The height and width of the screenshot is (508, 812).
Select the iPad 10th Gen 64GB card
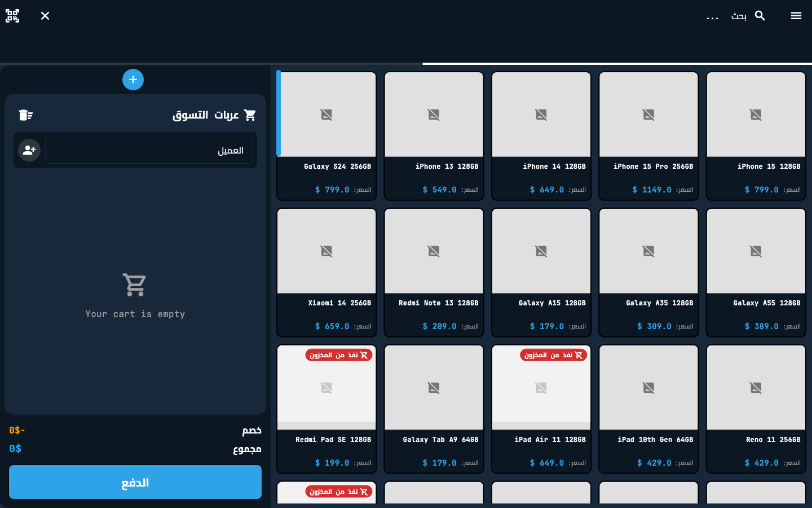[648, 409]
